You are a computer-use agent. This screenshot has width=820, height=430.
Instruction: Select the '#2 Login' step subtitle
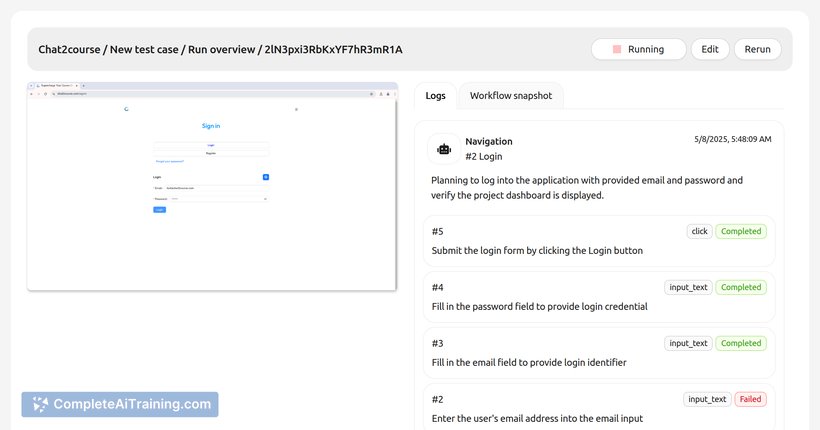484,156
